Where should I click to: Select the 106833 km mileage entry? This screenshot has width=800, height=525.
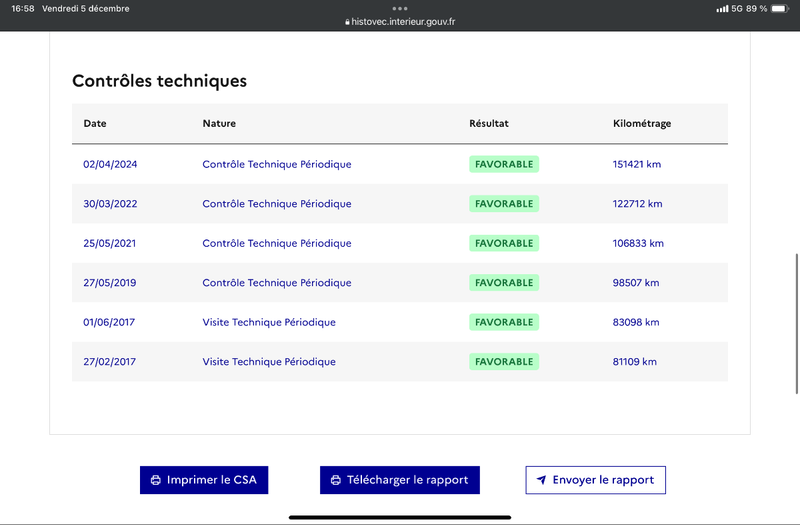click(638, 243)
